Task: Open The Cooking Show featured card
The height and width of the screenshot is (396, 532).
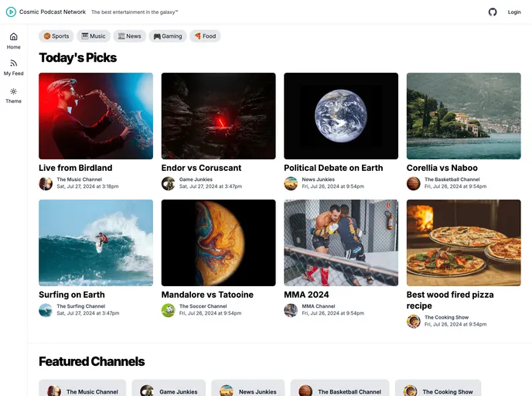Action: point(438,388)
